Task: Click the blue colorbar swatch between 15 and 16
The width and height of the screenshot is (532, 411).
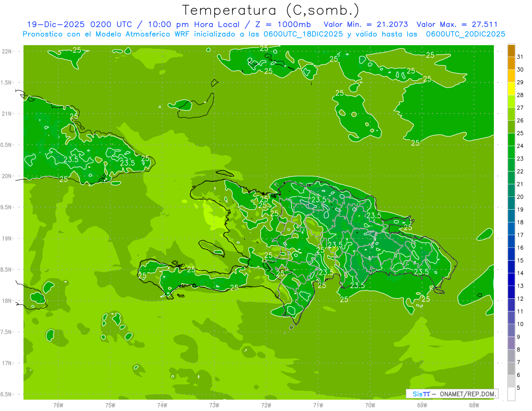Action: (x=511, y=254)
